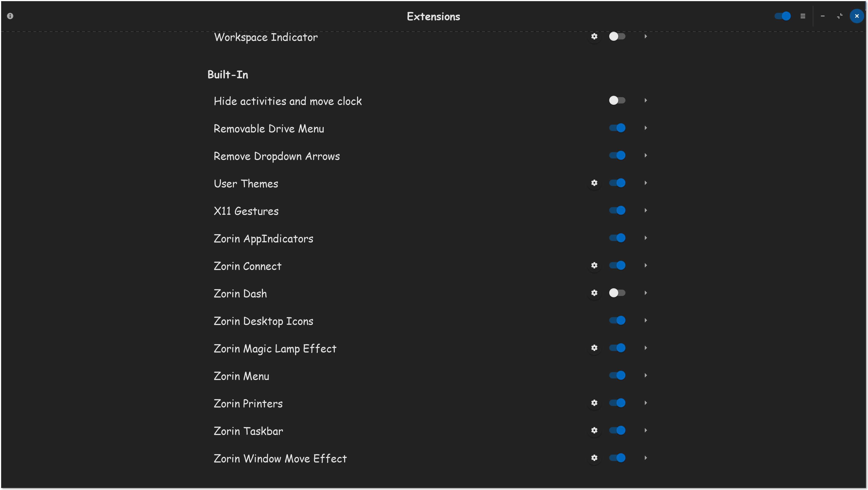
Task: Open Zorin Printers settings gear
Action: 594,403
